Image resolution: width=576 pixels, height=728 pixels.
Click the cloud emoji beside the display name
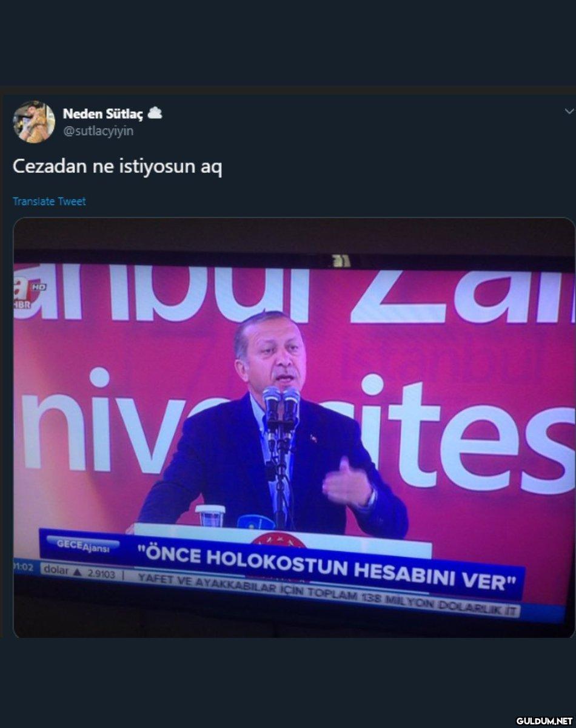tap(155, 113)
